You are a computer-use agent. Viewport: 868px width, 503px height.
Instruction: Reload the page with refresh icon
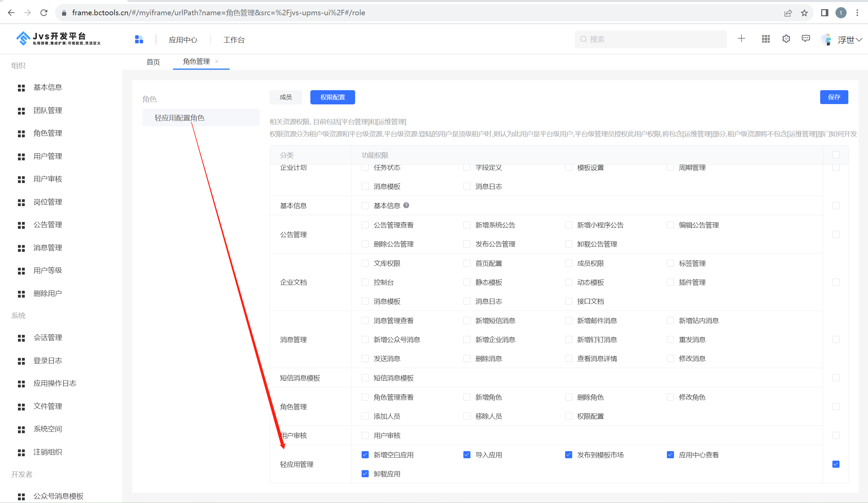pos(44,13)
